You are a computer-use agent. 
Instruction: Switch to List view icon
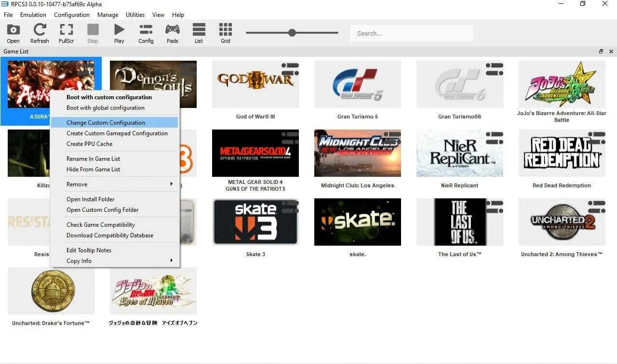[x=199, y=30]
